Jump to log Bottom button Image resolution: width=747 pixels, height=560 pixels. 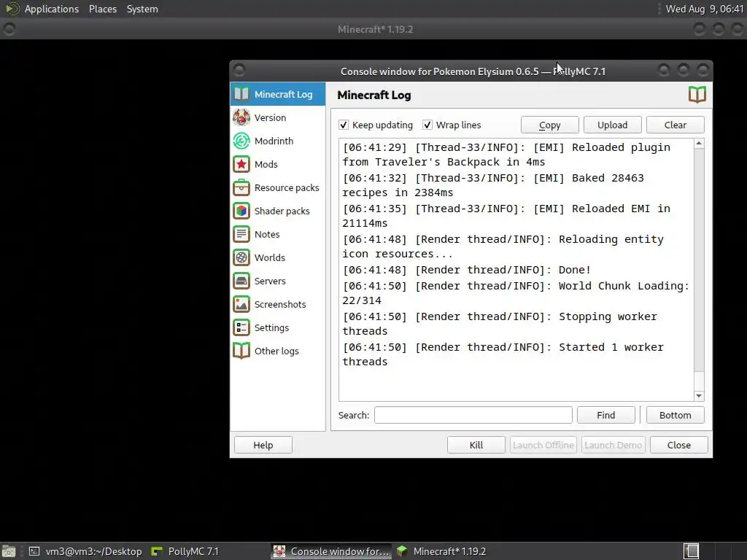(x=675, y=415)
